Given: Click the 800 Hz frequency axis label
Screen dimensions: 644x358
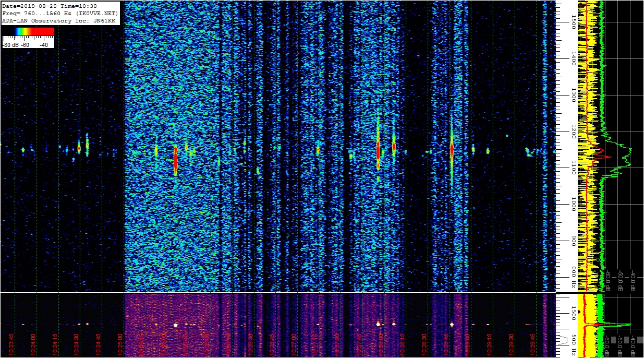Looking at the screenshot, I should pyautogui.click(x=574, y=278).
